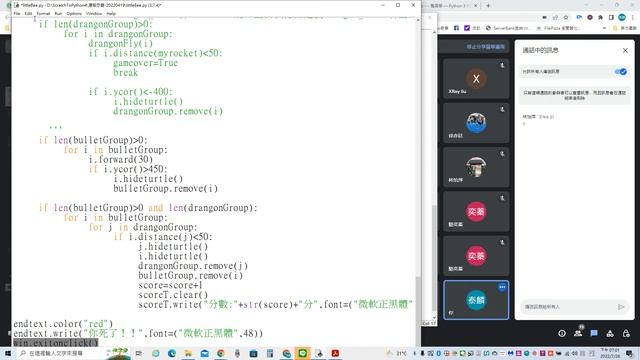This screenshot has height=360, width=640.
Task: Select the second participant tile with photo avatar
Action: [x=476, y=123]
